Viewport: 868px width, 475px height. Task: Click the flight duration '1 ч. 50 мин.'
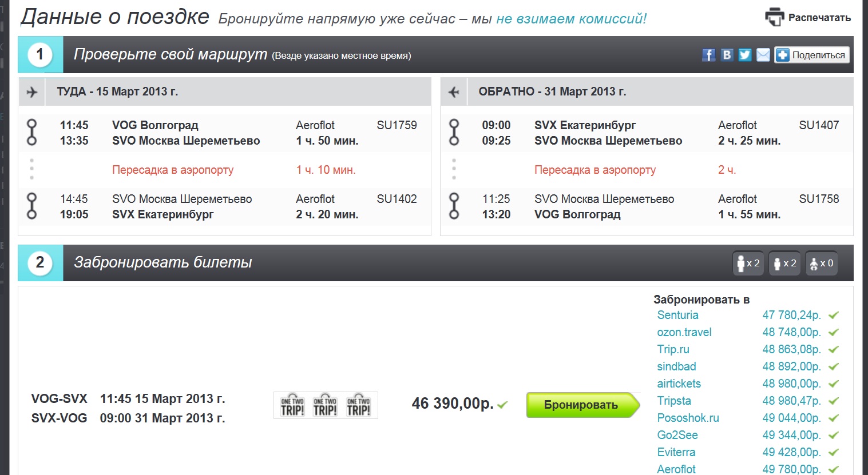(327, 141)
